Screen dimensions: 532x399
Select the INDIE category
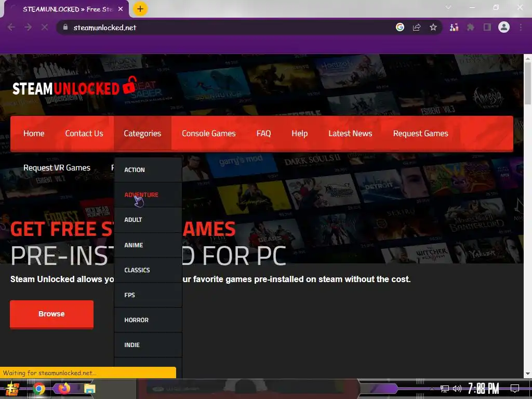[148, 345]
